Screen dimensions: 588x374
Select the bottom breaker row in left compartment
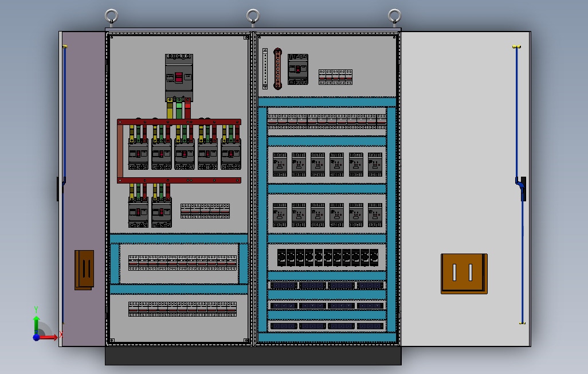[x=183, y=309]
